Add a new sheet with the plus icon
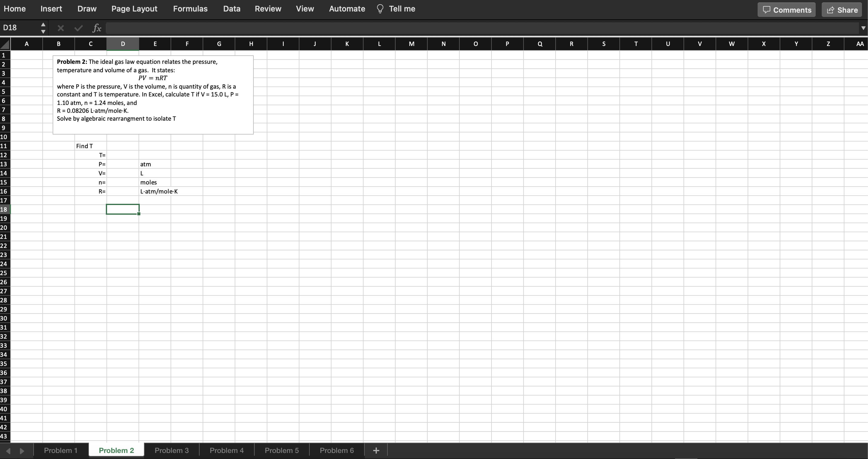 tap(376, 450)
